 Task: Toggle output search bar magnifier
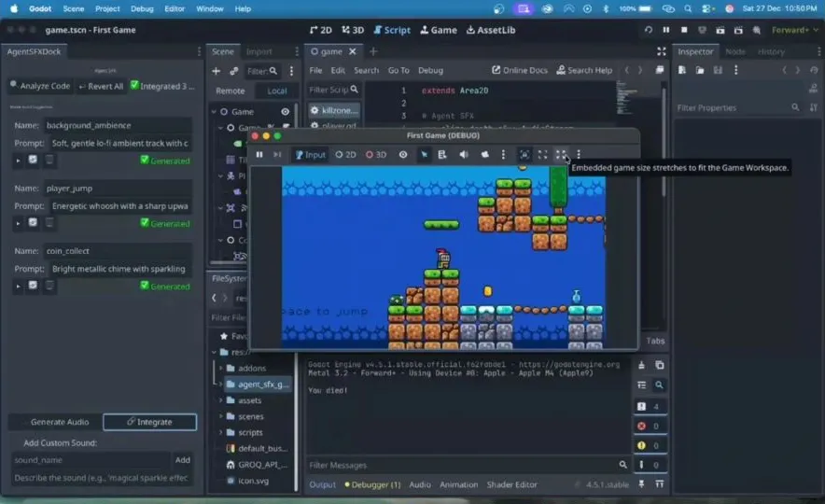point(659,385)
